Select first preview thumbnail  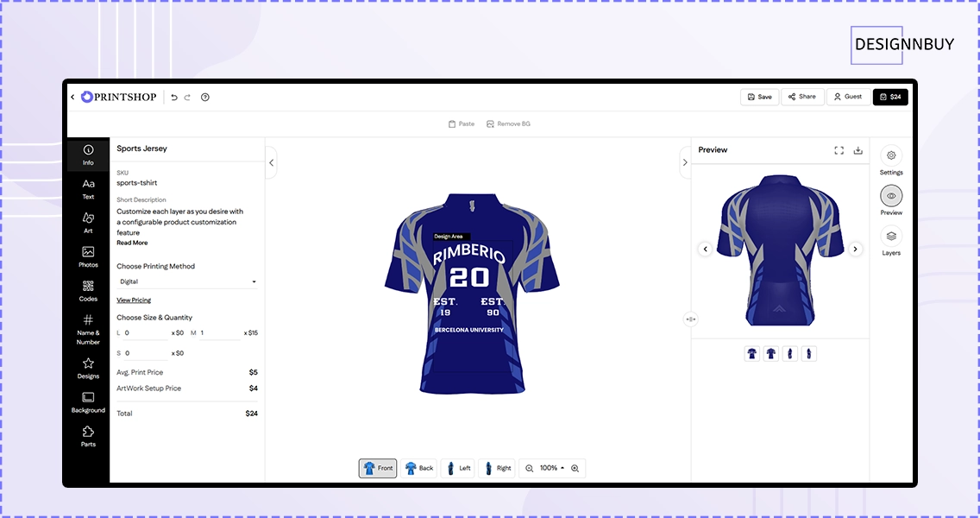tap(752, 353)
